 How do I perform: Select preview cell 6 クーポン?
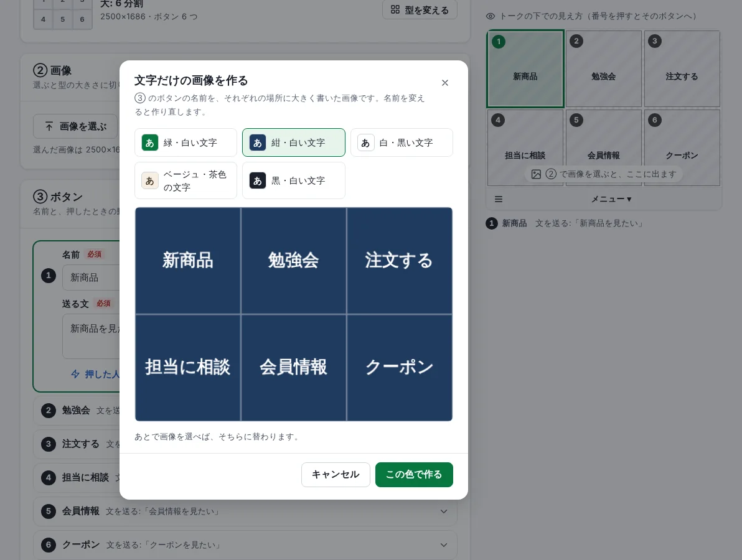(x=682, y=147)
